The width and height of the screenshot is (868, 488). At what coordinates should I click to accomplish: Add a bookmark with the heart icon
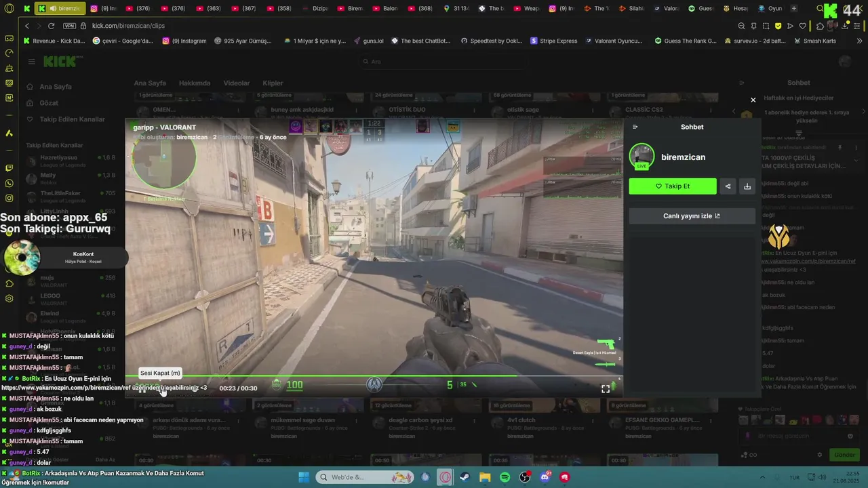pos(803,26)
